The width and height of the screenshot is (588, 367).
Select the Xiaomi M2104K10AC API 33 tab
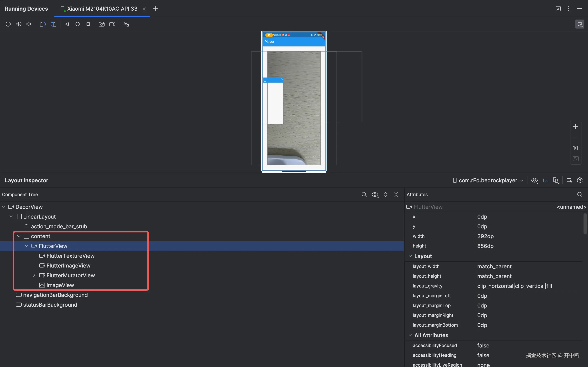click(x=102, y=9)
